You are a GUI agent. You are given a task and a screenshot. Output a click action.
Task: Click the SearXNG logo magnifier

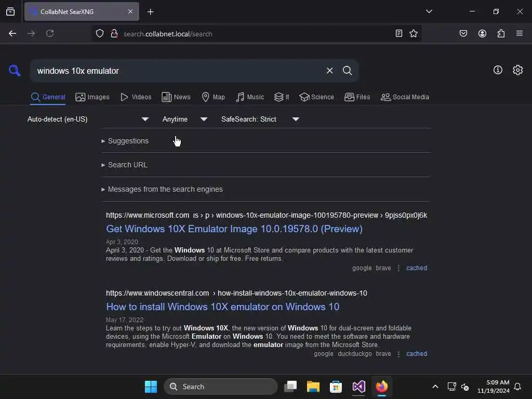pos(15,71)
